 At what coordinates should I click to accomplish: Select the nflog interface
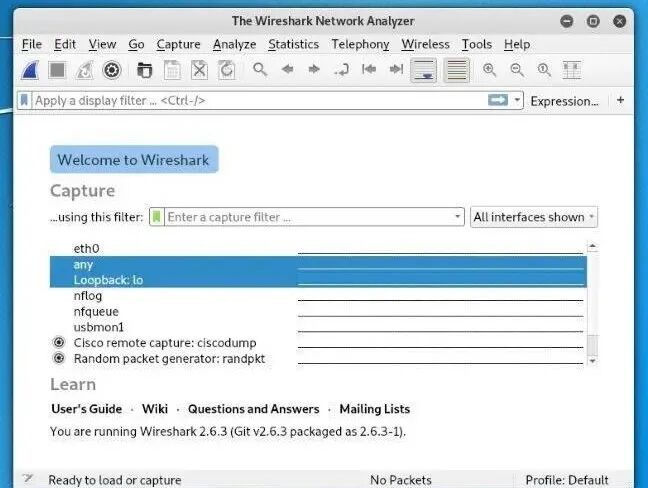click(318, 295)
